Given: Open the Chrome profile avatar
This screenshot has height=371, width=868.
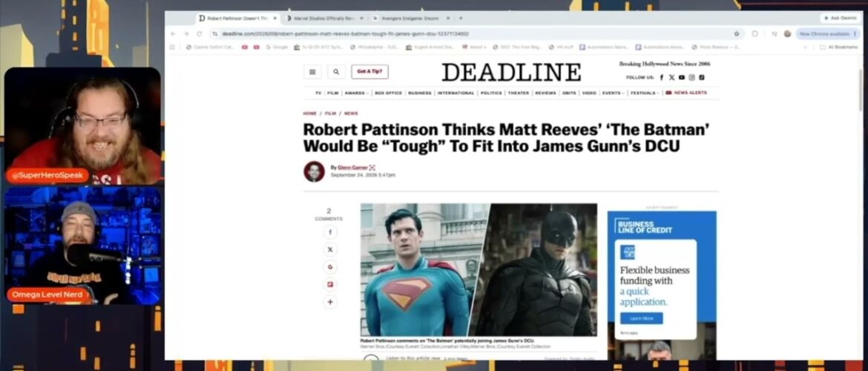Looking at the screenshot, I should click(x=787, y=34).
